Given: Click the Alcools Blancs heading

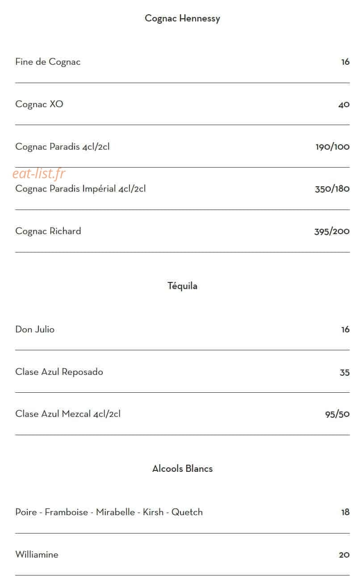Looking at the screenshot, I should click(x=182, y=469).
